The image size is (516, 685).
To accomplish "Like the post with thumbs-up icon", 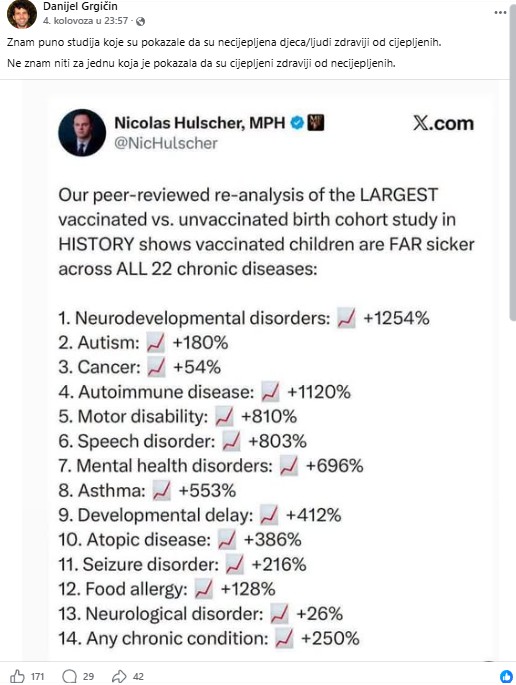I will click(x=17, y=676).
